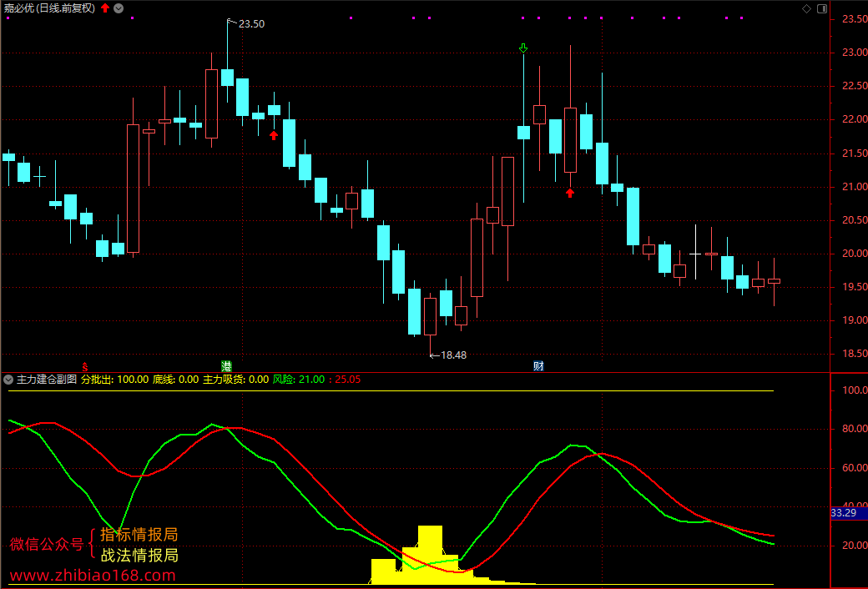Click the diamond icon at chart top right
The width and height of the screenshot is (868, 589).
806,8
